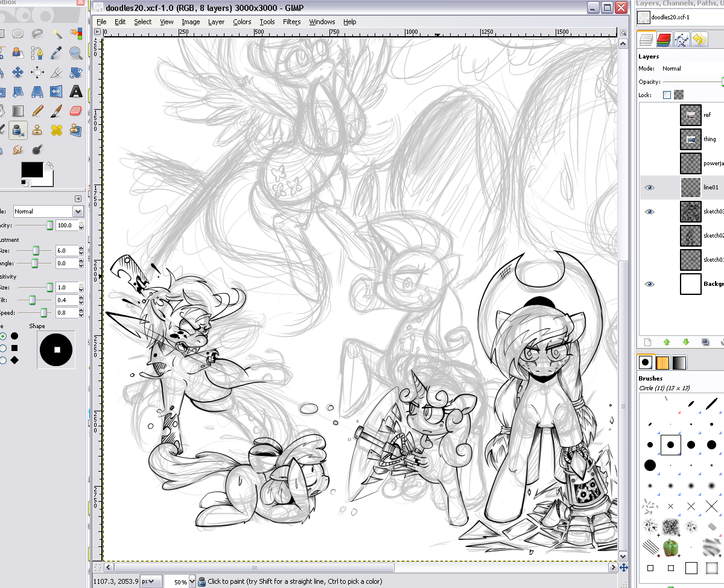Select the Flip tool
Image resolution: width=724 pixels, height=588 pixels.
click(57, 92)
